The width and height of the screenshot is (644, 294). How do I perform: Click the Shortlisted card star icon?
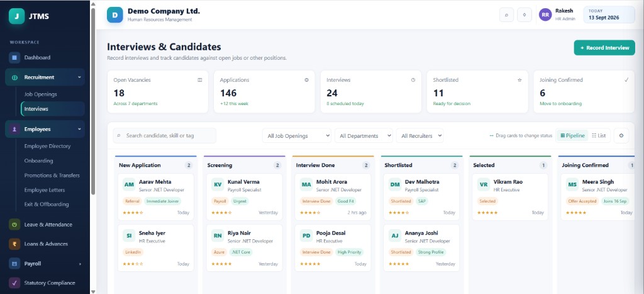pos(519,80)
